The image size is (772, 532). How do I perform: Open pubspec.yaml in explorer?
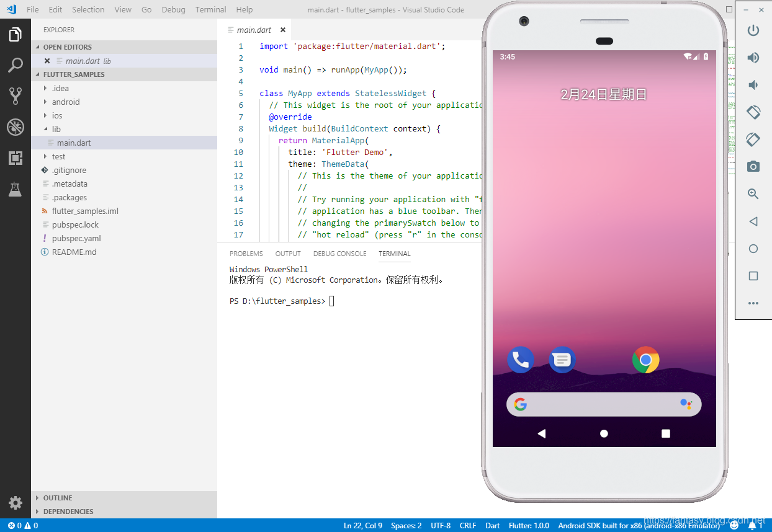click(124, 238)
